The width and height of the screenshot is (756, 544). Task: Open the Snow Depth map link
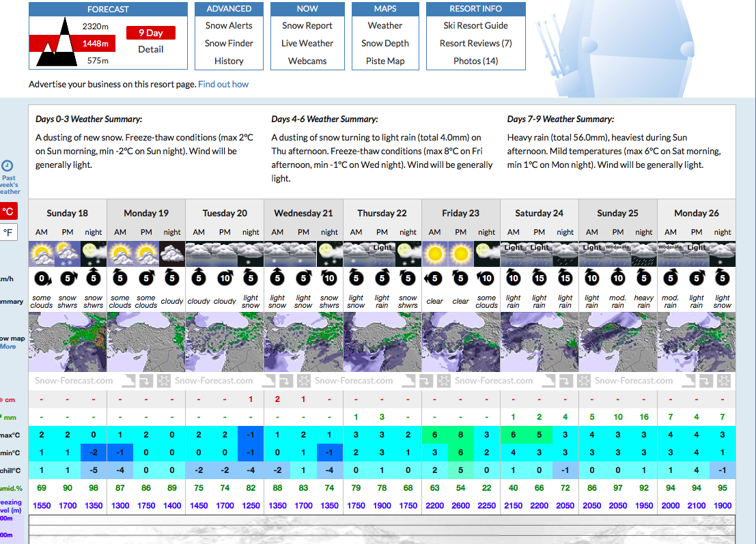(x=385, y=44)
